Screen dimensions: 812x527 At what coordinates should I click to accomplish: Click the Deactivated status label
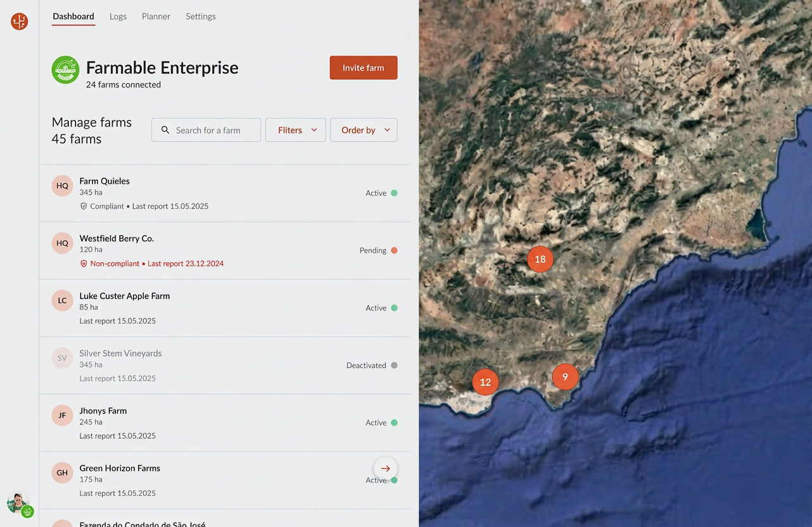366,365
